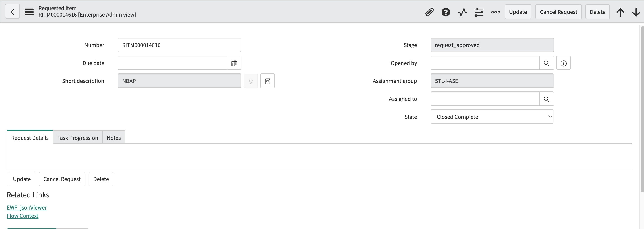Viewport: 644px width, 229px height.
Task: Expand the State dropdown showing Closed Complete
Action: (492, 117)
